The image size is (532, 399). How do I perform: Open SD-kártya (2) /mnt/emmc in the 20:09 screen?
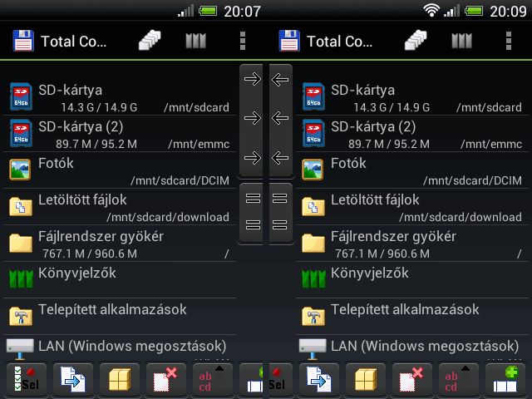pyautogui.click(x=412, y=134)
